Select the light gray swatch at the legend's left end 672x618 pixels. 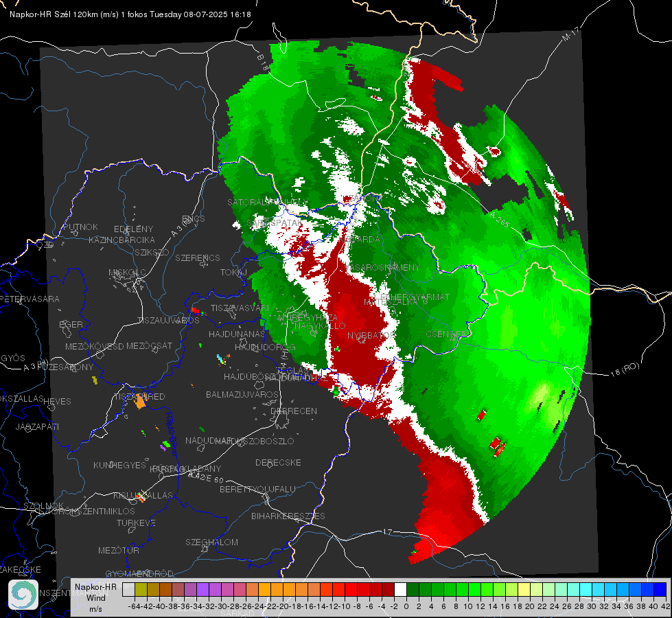tap(128, 589)
